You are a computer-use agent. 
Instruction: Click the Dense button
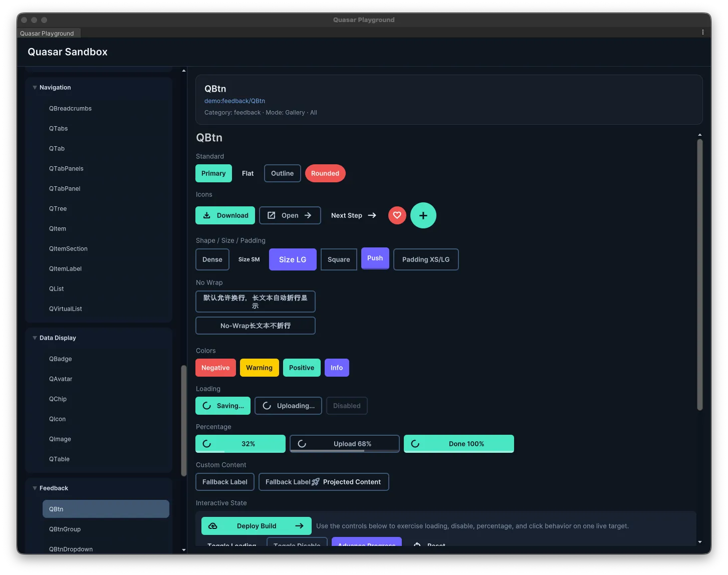coord(212,259)
